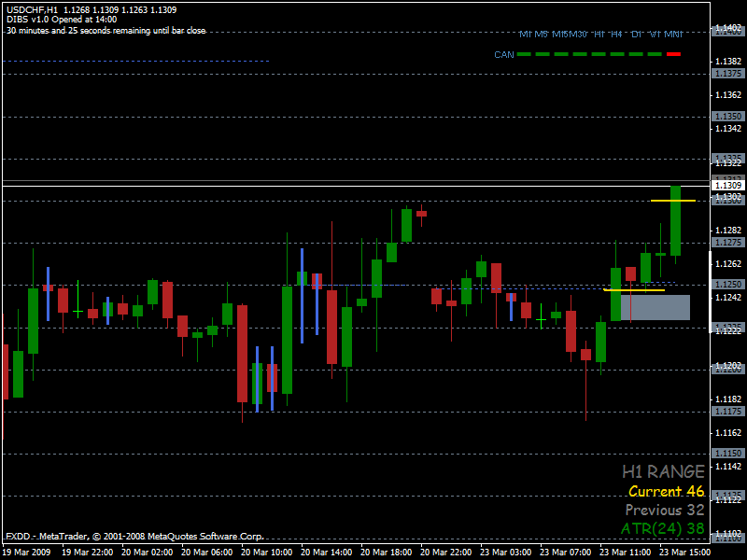Click the W1 timeframe label
The width and height of the screenshot is (747, 560).
pos(655,35)
